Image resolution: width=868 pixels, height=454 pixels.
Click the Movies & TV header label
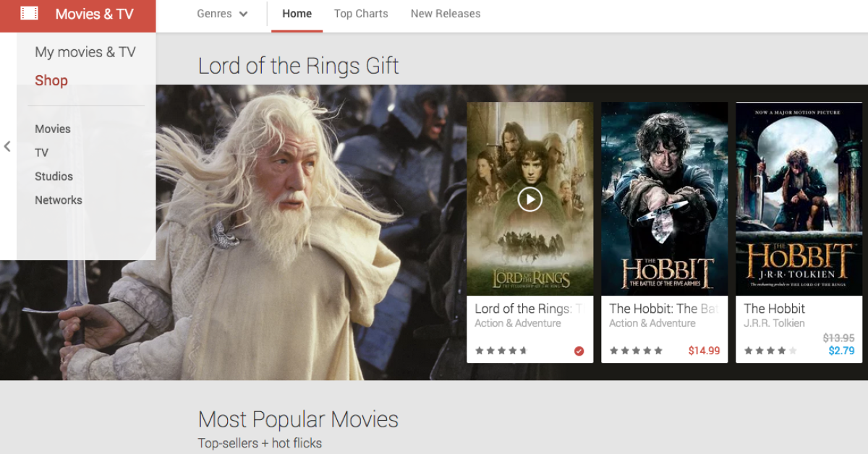(94, 14)
